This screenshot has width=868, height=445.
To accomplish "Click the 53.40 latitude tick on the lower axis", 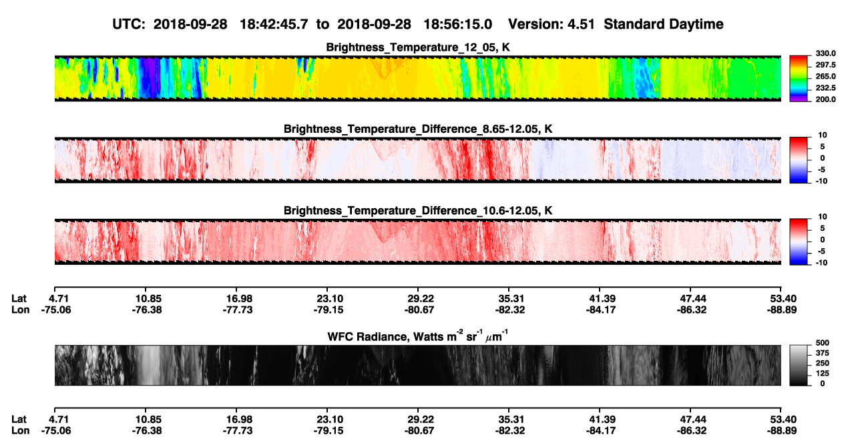I will click(x=781, y=419).
